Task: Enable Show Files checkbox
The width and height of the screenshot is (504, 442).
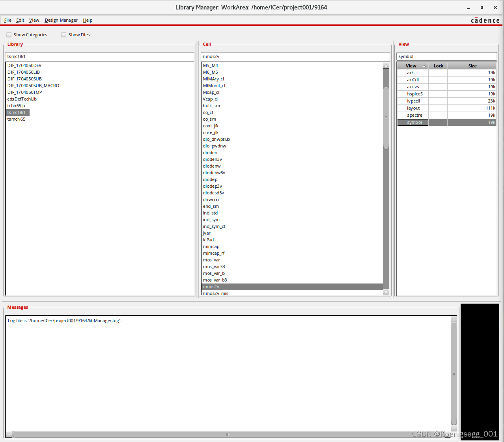Action: 63,35
